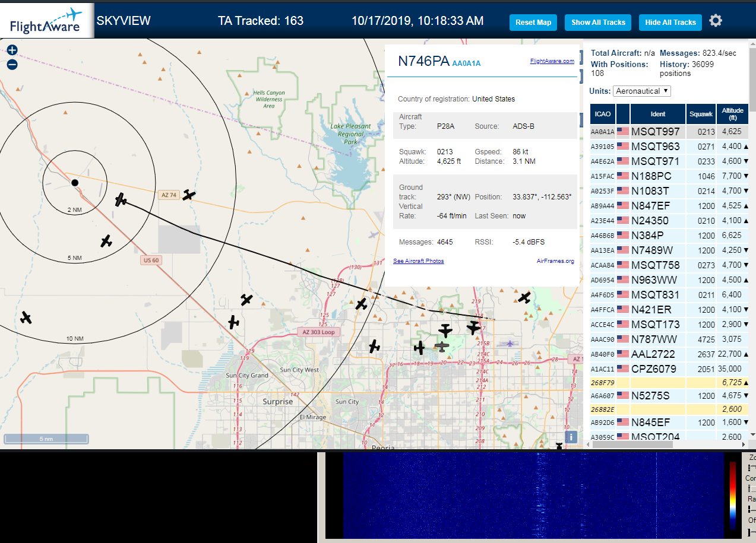Click the N746PA registration title
Screen dimensions: 756x543
[423, 61]
